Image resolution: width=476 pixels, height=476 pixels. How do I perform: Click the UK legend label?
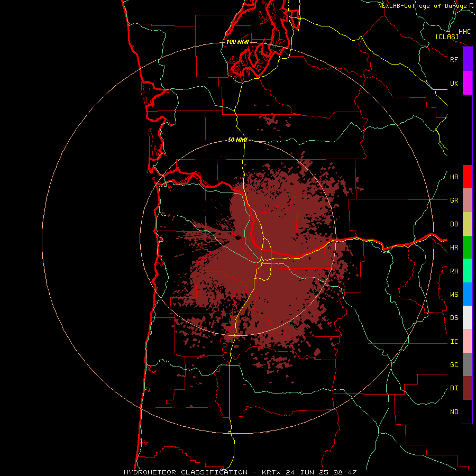pyautogui.click(x=454, y=83)
